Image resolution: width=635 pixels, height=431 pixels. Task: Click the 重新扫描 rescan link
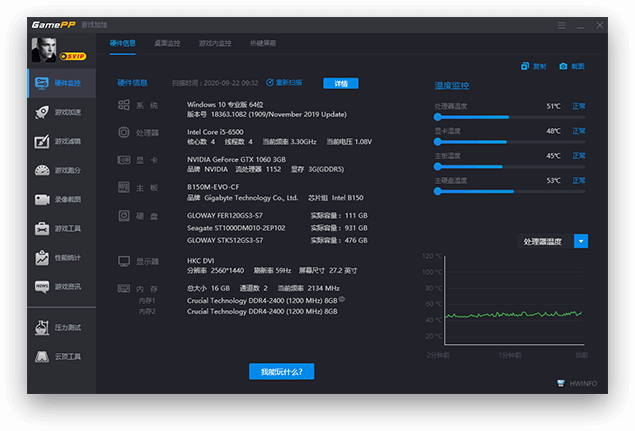pos(283,83)
